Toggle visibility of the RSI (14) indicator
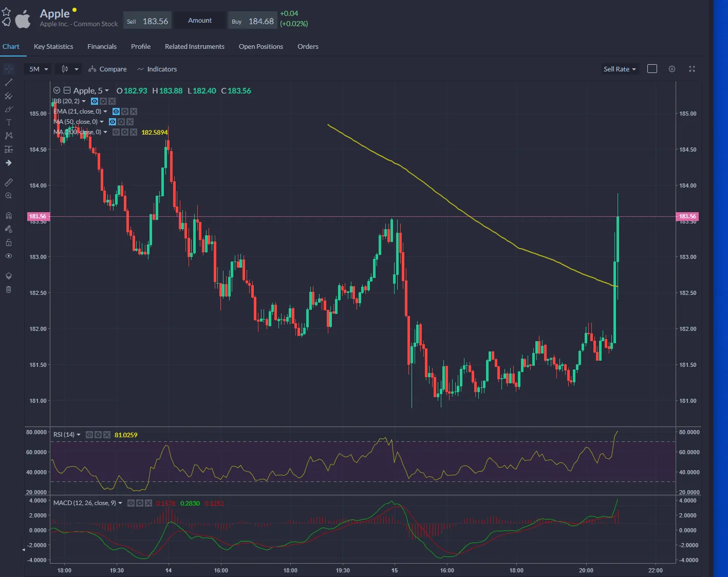 tap(89, 434)
